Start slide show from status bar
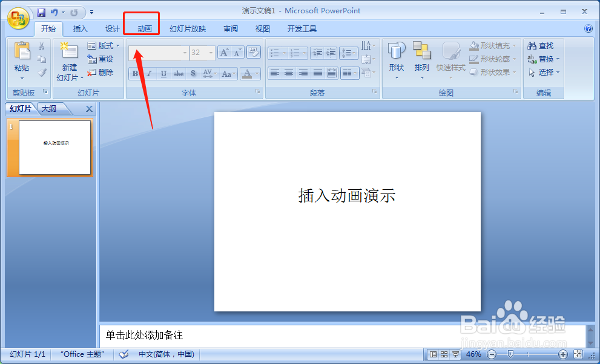Screen dimensions: 600x364 [x=455, y=354]
